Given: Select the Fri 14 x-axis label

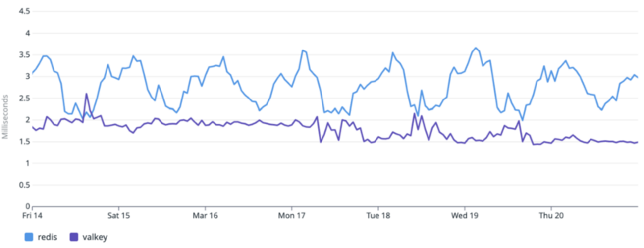Looking at the screenshot, I should pos(32,216).
